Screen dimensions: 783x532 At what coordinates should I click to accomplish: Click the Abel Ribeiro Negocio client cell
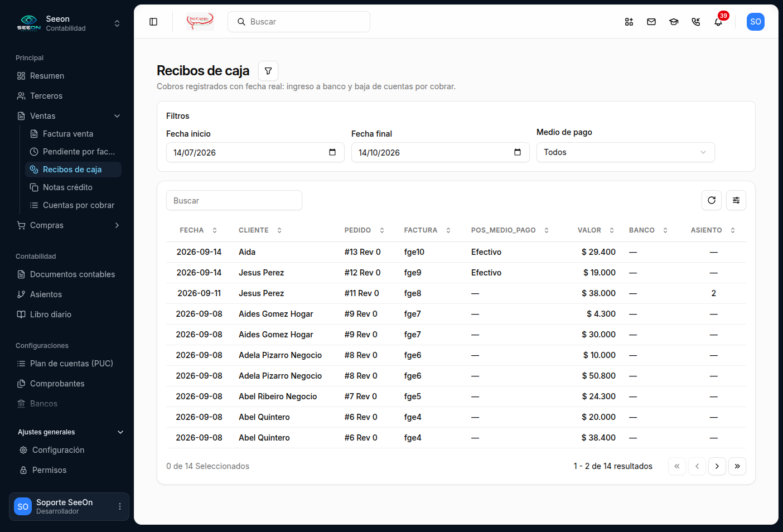pos(278,396)
